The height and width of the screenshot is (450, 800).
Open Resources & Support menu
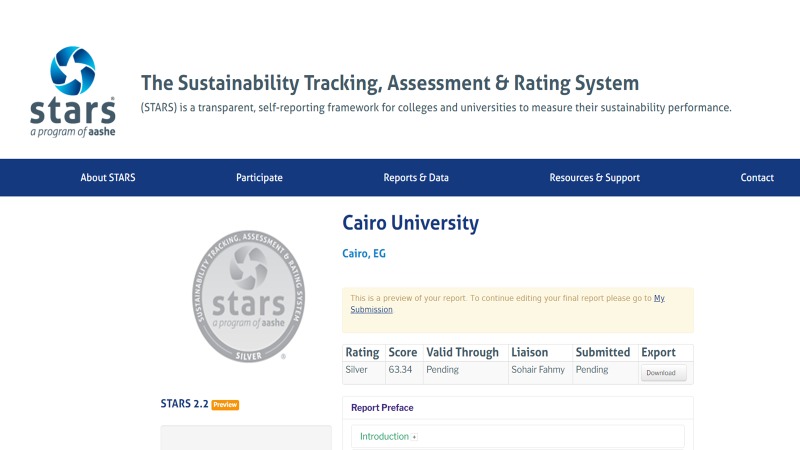tap(594, 178)
